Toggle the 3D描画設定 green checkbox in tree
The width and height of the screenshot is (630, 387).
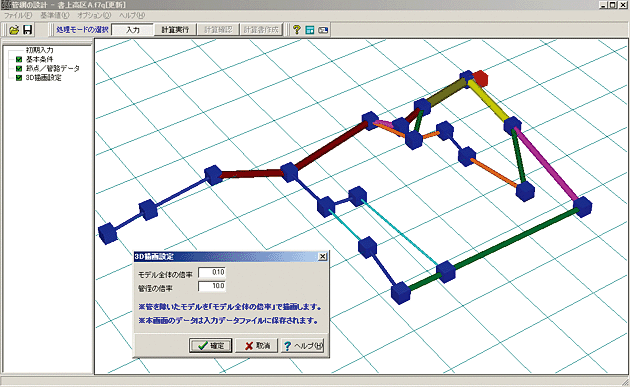18,78
